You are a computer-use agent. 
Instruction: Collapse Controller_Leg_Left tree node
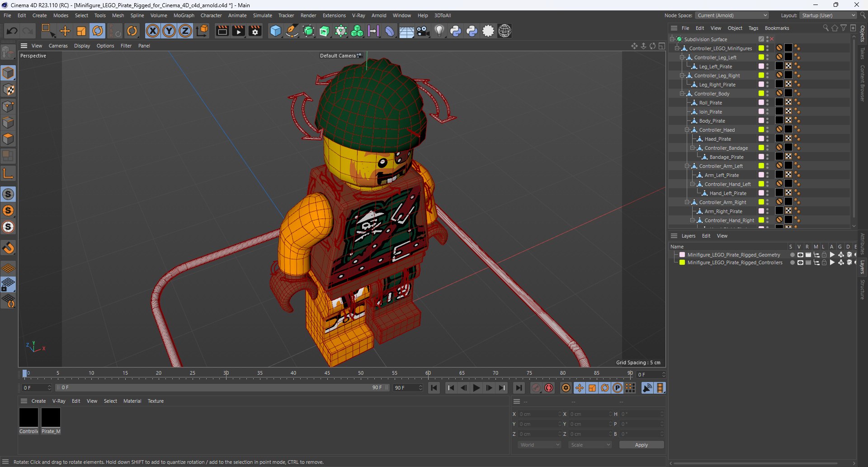(682, 57)
